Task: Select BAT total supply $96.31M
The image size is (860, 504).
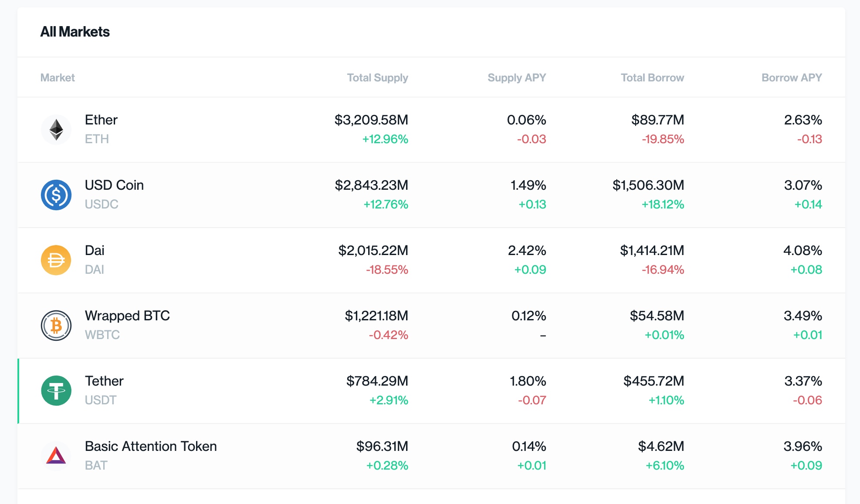Action: (x=382, y=446)
